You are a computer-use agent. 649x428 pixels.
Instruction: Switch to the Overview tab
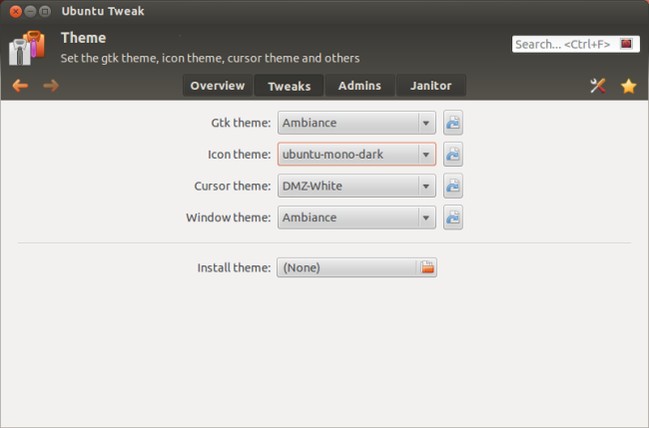(x=217, y=86)
